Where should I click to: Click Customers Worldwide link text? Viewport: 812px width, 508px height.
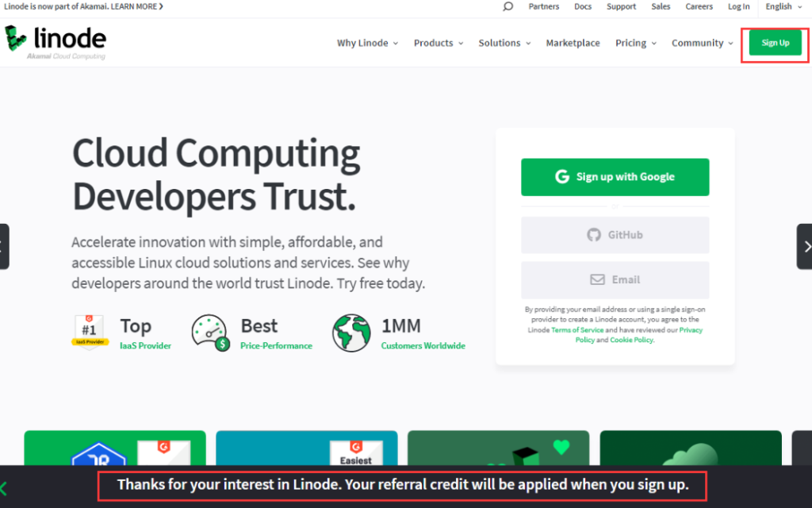pyautogui.click(x=423, y=346)
